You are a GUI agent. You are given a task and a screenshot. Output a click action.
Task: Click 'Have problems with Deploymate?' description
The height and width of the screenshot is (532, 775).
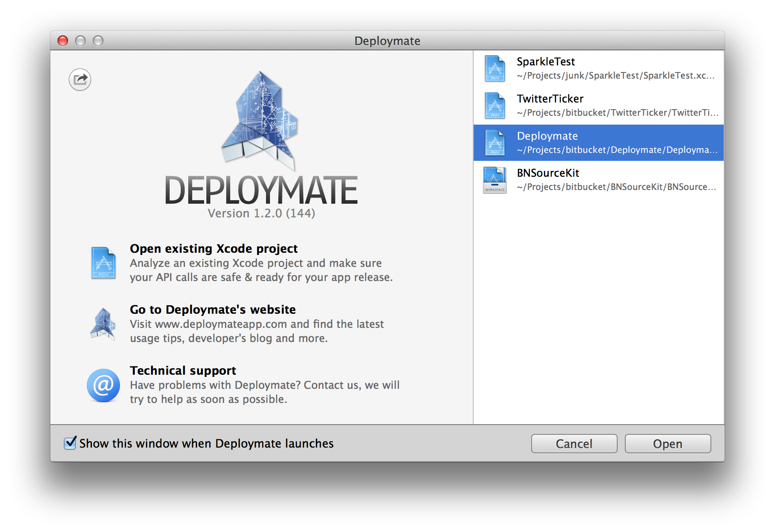(265, 392)
